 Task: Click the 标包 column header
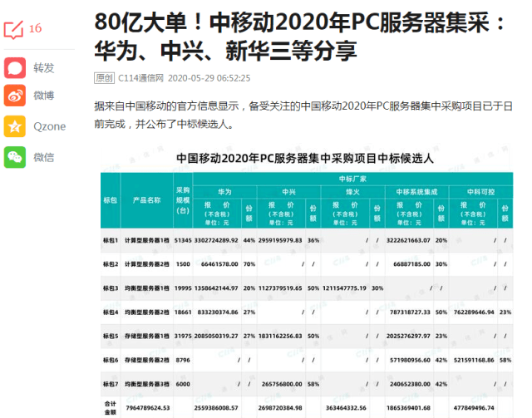pos(111,200)
